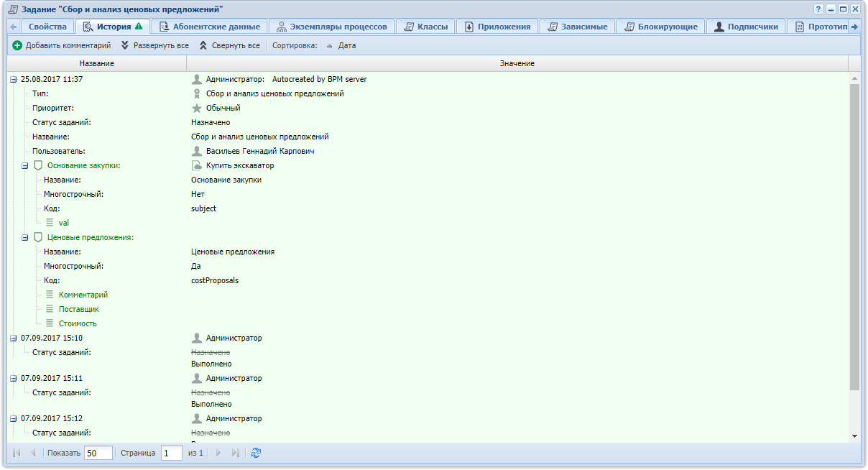This screenshot has height=470, width=868.
Task: Click the Купить экскаватор value
Action: pyautogui.click(x=240, y=165)
